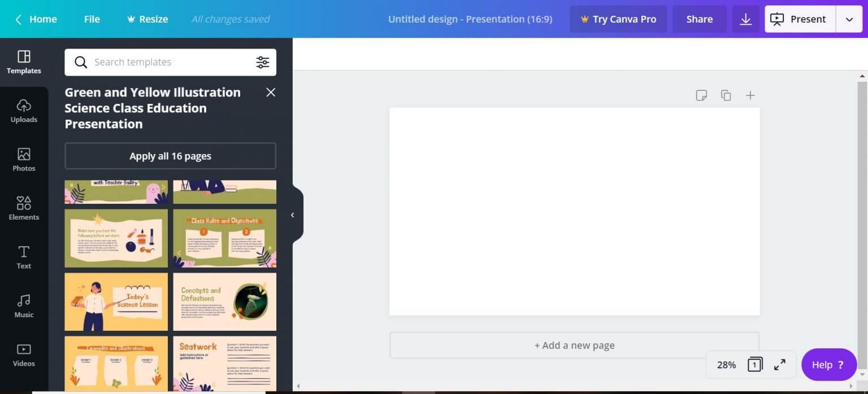Collapse the templates side panel
The image size is (868, 394).
293,215
